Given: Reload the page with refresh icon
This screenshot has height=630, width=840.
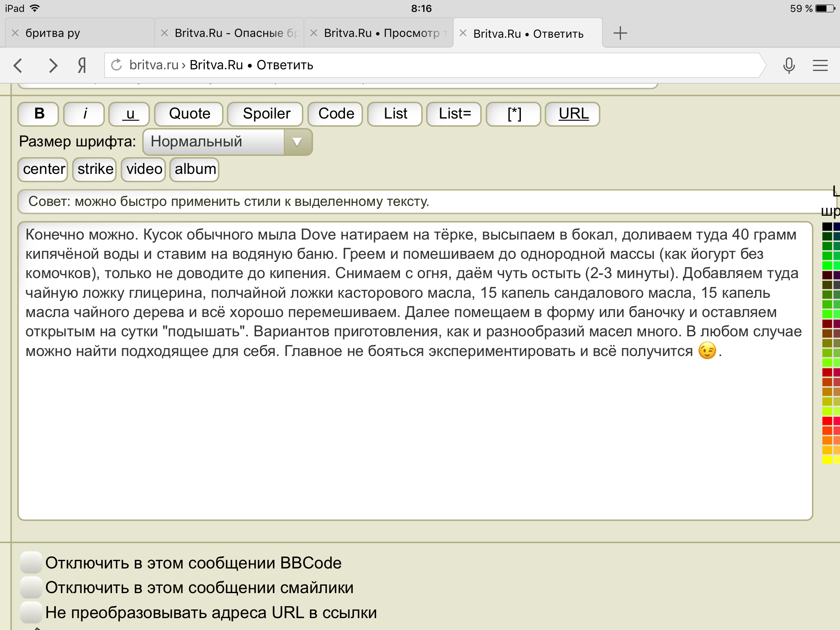Looking at the screenshot, I should click(x=117, y=65).
